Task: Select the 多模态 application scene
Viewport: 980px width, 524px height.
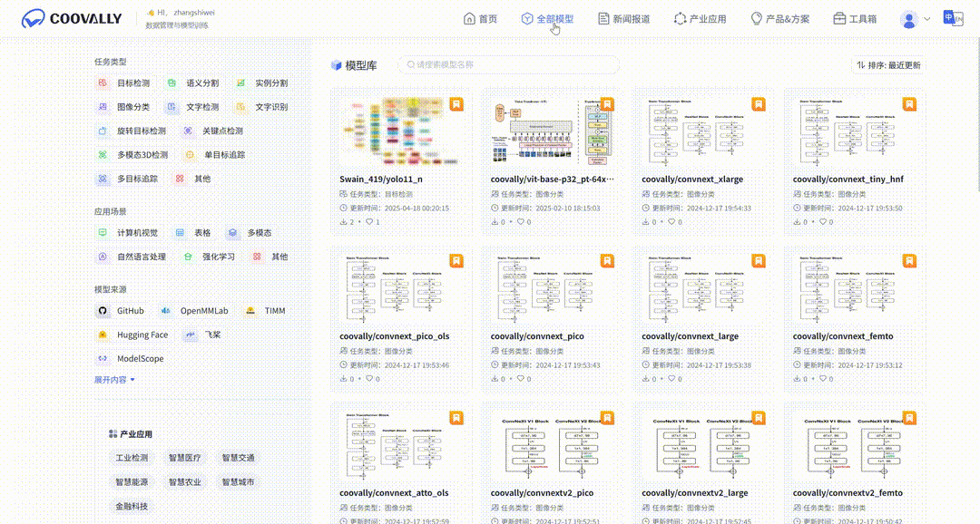Action: tap(250, 233)
